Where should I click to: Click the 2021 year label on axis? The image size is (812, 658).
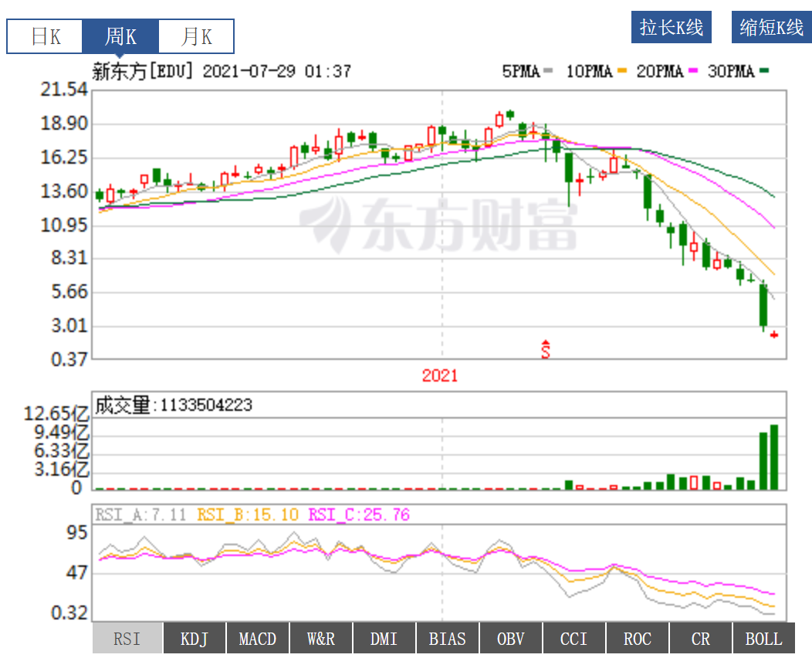(440, 375)
